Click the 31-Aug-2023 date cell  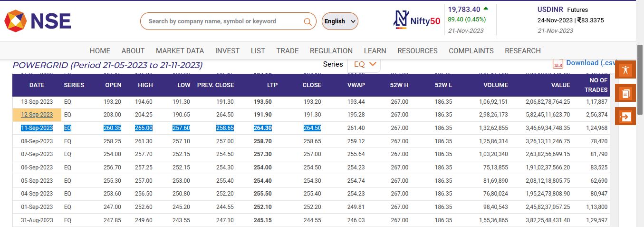click(x=37, y=220)
